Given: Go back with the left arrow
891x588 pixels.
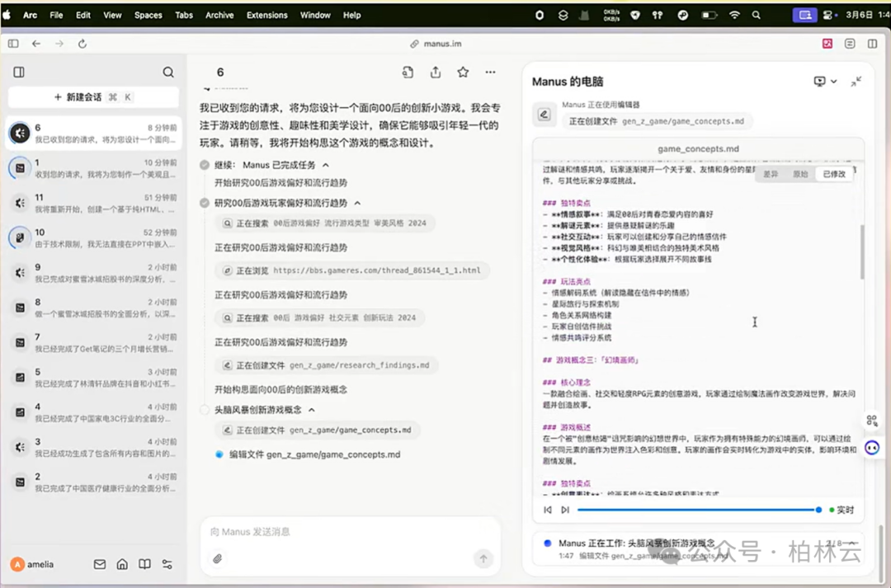Looking at the screenshot, I should click(36, 44).
